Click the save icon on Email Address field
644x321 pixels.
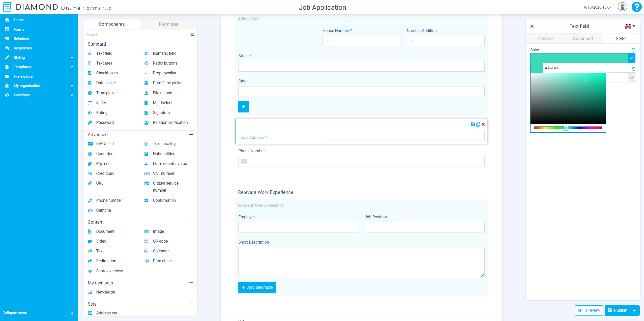point(473,124)
